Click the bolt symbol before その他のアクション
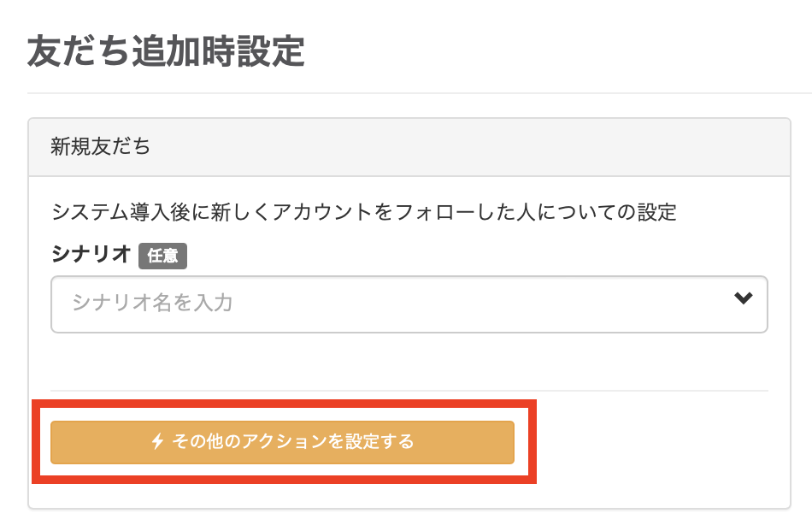 [157, 442]
